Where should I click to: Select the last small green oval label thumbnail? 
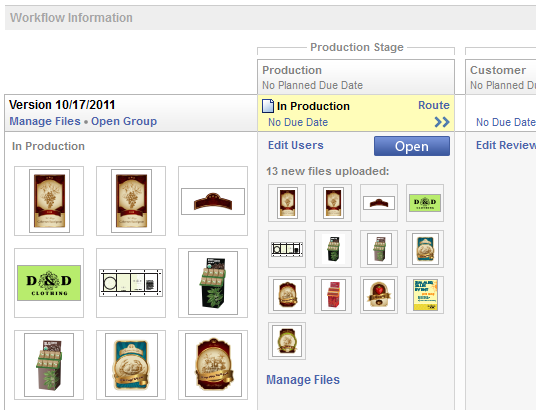tap(287, 341)
